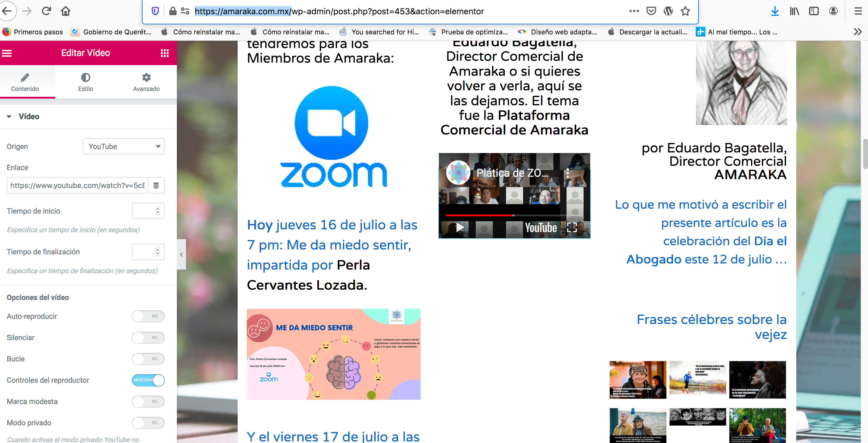Reload the current page

click(46, 11)
